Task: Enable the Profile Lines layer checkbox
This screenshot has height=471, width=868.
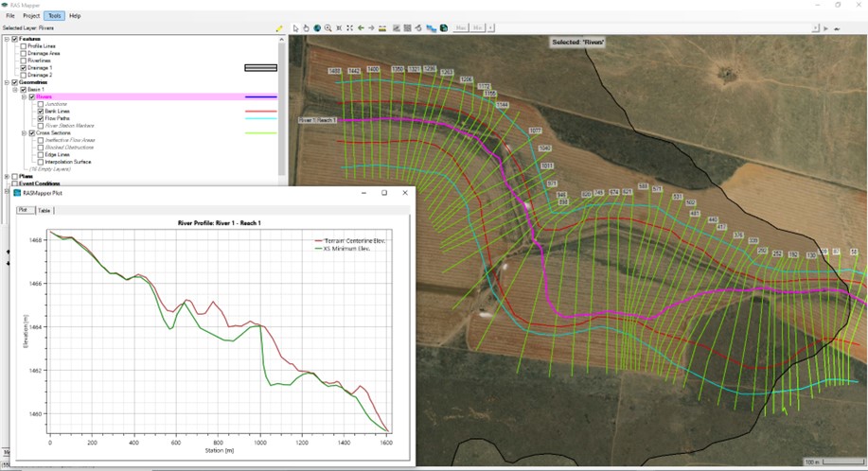Action: [x=24, y=46]
